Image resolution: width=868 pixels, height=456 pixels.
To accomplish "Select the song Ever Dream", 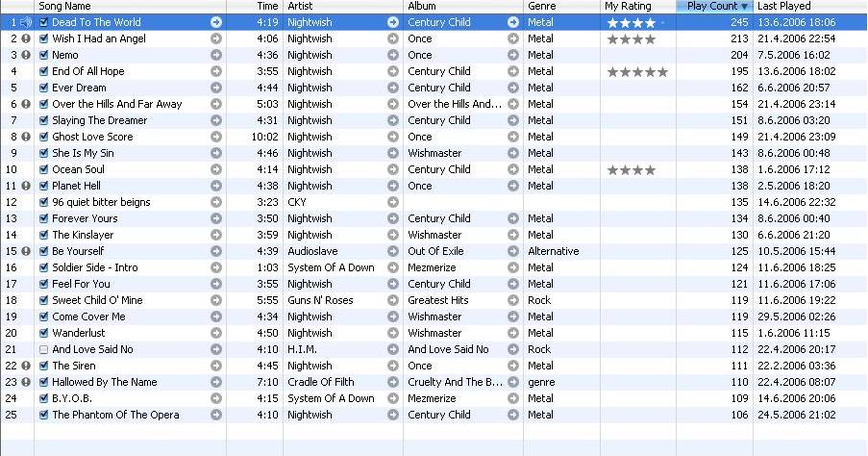I will pos(79,88).
